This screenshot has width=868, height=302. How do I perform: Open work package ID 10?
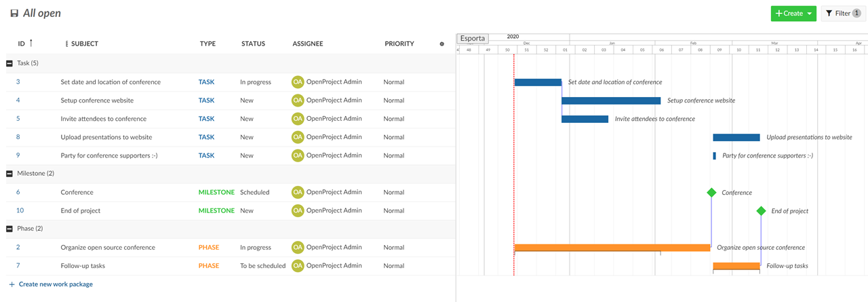tap(20, 210)
